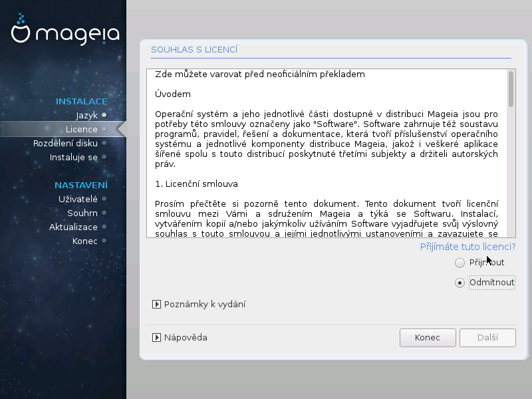Click the Konec button

(x=428, y=338)
